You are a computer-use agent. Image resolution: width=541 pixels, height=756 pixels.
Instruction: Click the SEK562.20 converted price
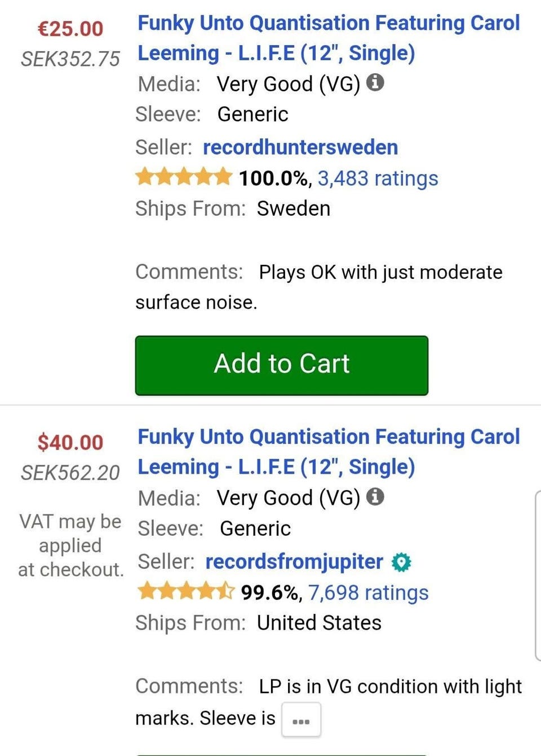point(70,473)
